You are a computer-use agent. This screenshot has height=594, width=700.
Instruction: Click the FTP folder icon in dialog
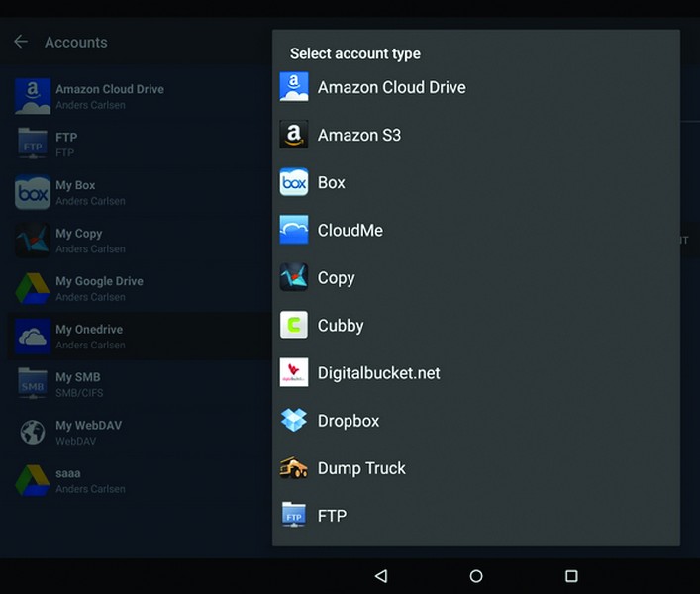point(294,515)
